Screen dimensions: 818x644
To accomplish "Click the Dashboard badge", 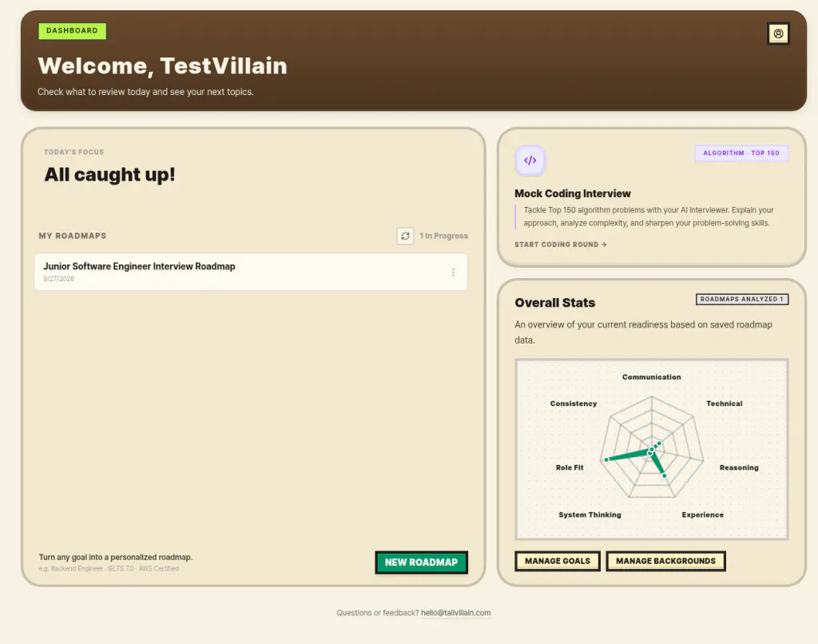I will (x=72, y=31).
